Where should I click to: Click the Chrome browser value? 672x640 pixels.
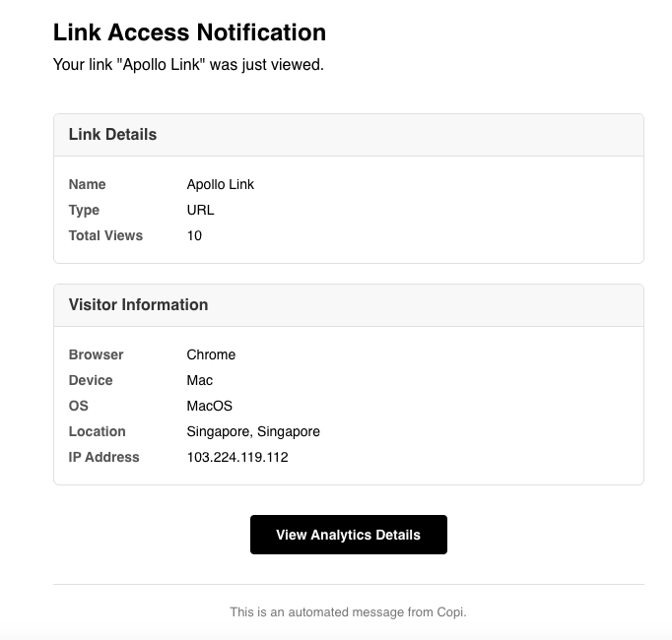(x=211, y=354)
